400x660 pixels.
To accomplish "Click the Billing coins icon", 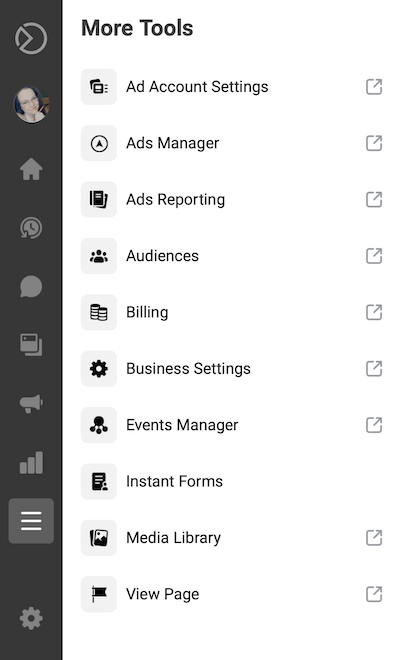I will (x=99, y=312).
